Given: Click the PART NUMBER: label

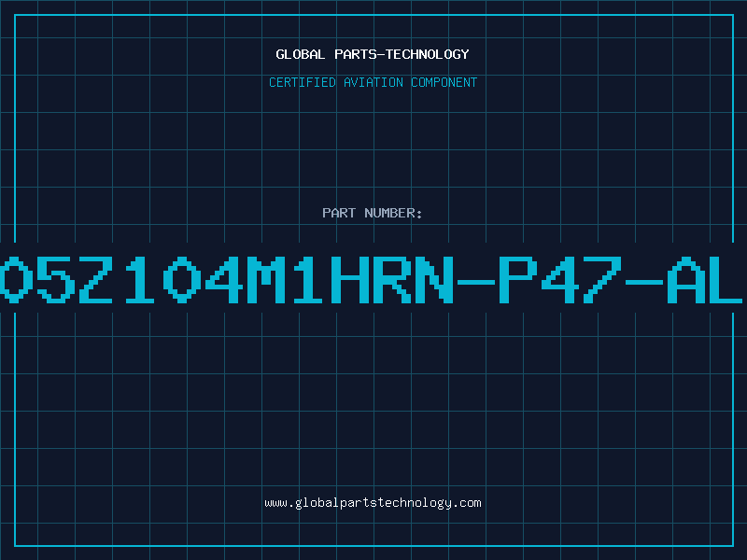Looking at the screenshot, I should point(373,213).
